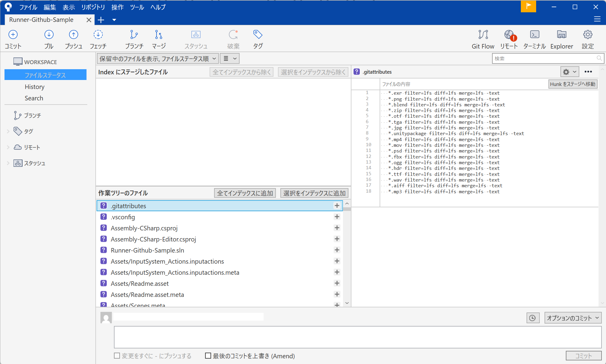Click the コミット toolbar icon
Image resolution: width=606 pixels, height=364 pixels.
coord(13,39)
